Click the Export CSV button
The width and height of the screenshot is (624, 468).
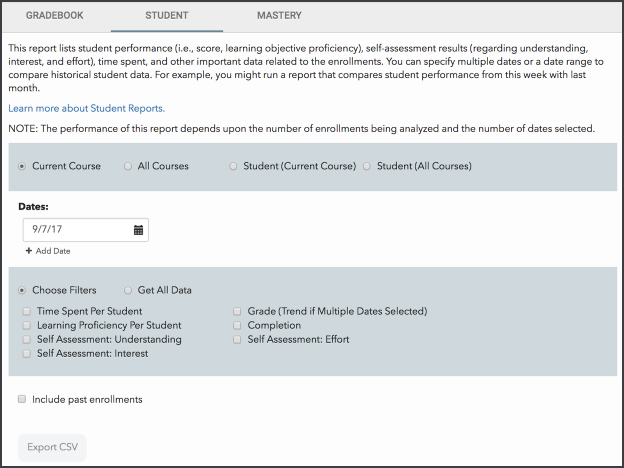(52, 447)
